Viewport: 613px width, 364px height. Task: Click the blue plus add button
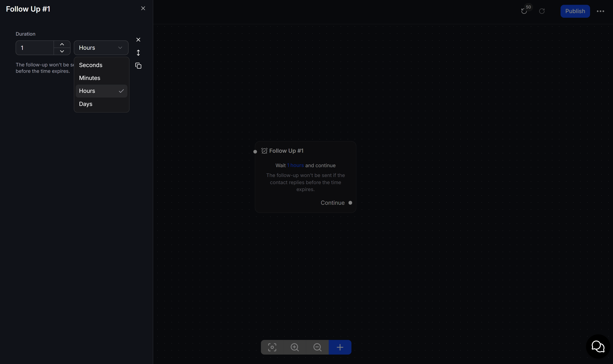(x=340, y=347)
